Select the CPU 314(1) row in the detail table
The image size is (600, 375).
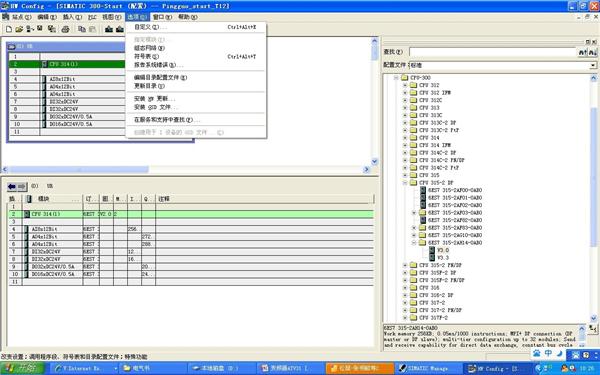pyautogui.click(x=191, y=214)
